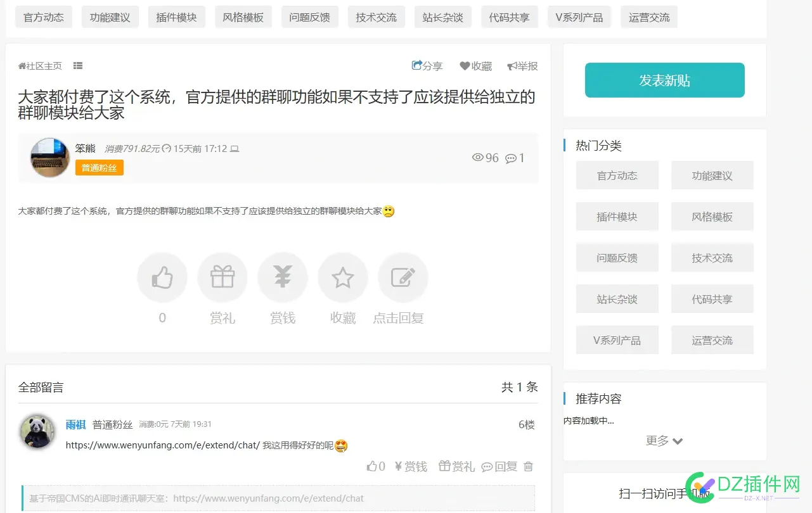Open the 运营交流 tab in top navigation
The width and height of the screenshot is (812, 513).
point(649,17)
